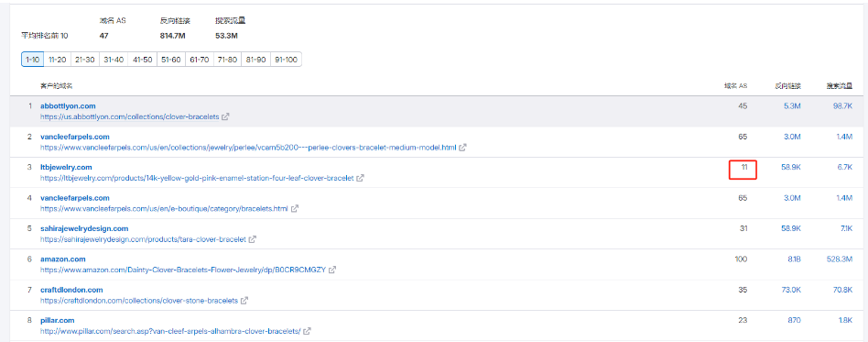Open the us.abbottlyon.com clover-bracelets URL
This screenshot has width=868, height=342.
click(x=130, y=117)
